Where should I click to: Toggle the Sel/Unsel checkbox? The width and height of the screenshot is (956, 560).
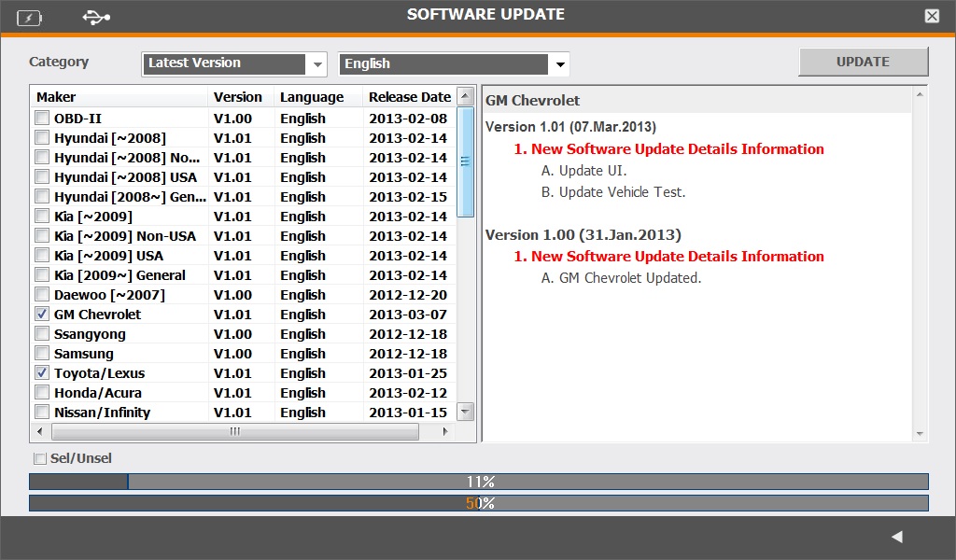[40, 458]
